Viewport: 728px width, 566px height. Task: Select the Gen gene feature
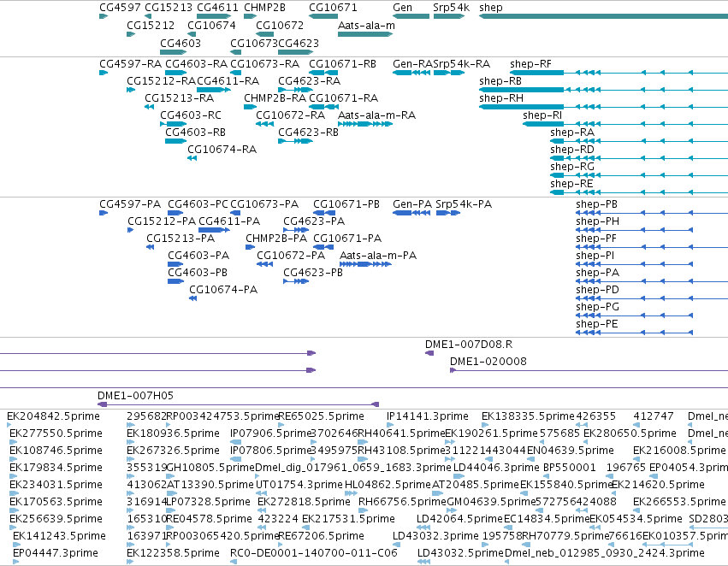coord(411,16)
